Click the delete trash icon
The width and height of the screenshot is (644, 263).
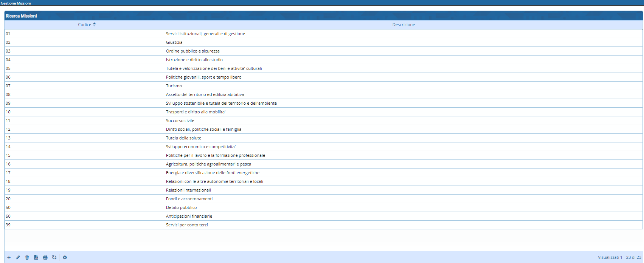[x=27, y=257]
